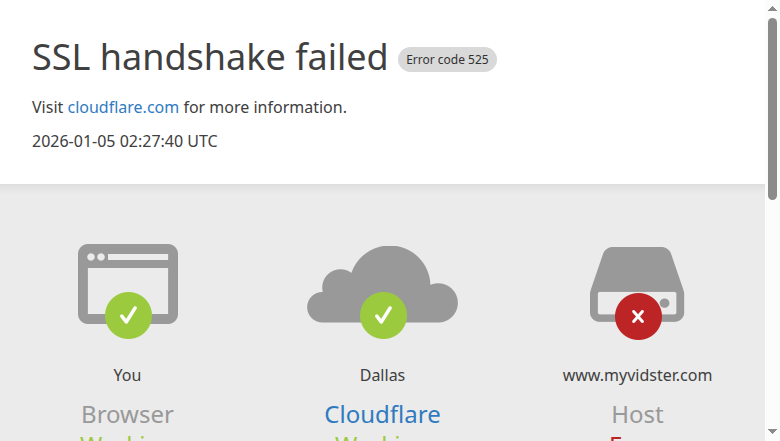This screenshot has width=780, height=441.
Task: Click the Error code 525 badge
Action: 447,60
